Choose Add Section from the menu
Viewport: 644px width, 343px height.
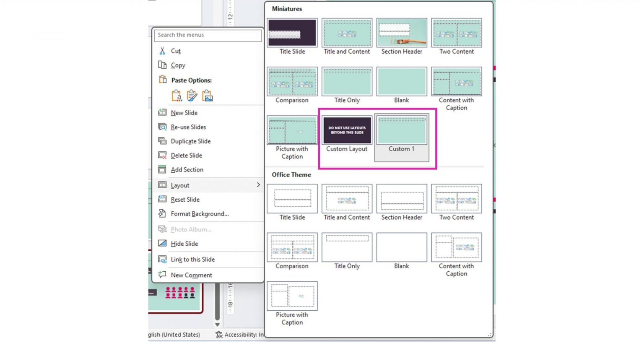pos(187,169)
